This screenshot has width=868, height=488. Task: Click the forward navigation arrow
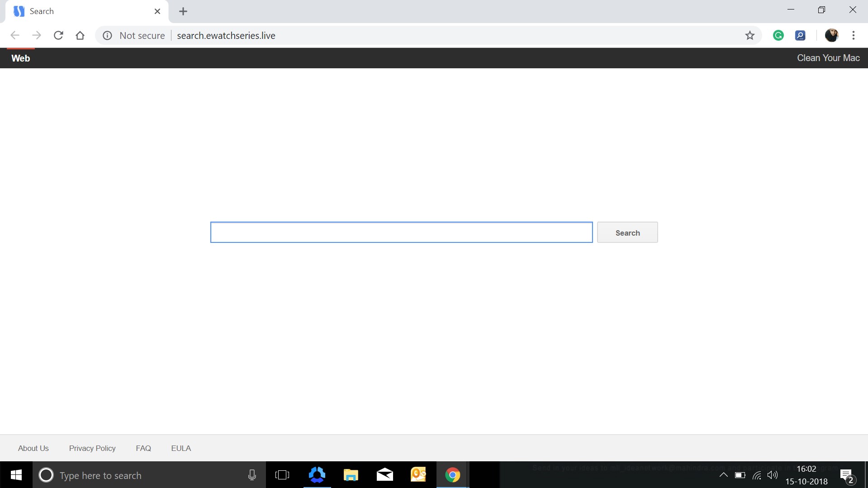pyautogui.click(x=37, y=35)
